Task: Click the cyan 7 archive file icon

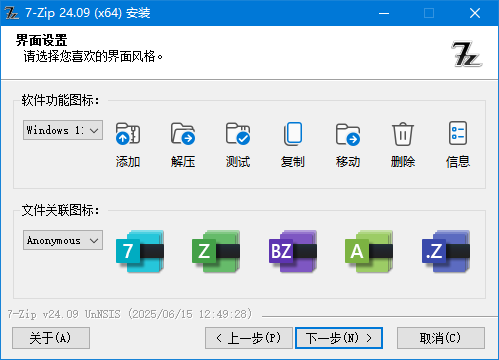Action: [x=140, y=251]
